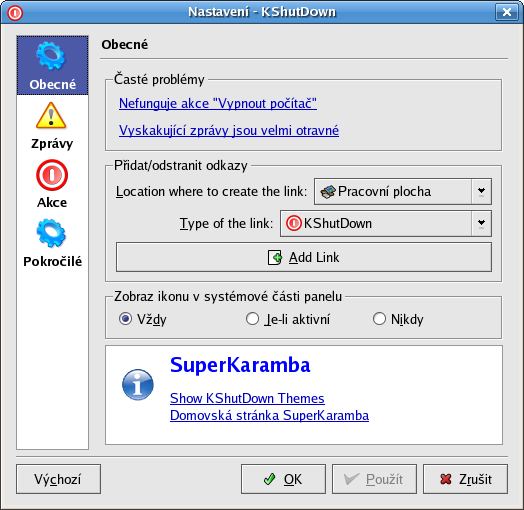The width and height of the screenshot is (524, 510).
Task: Select the Zprávy warning triangle icon
Action: 51,116
